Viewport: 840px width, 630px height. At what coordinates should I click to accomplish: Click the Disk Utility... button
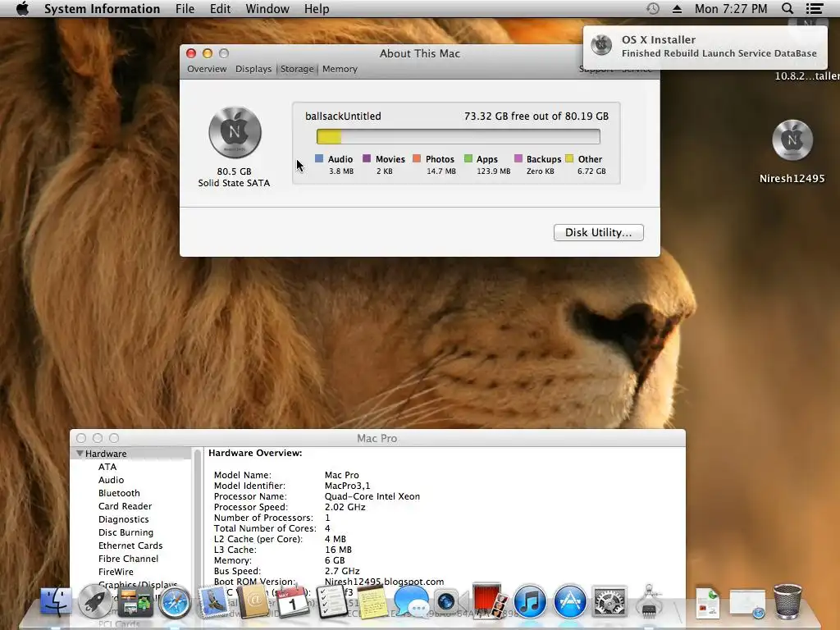point(598,232)
